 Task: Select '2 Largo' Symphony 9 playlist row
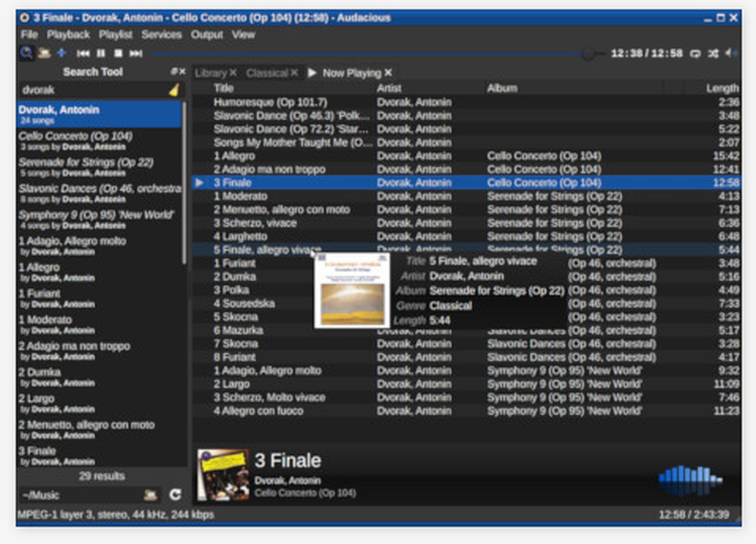(466, 384)
